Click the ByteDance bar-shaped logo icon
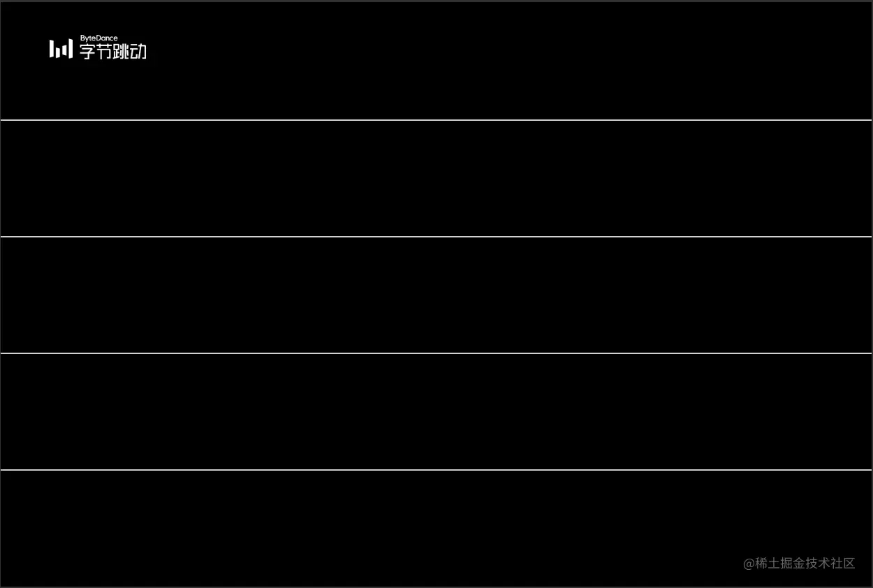The image size is (873, 588). coord(61,49)
